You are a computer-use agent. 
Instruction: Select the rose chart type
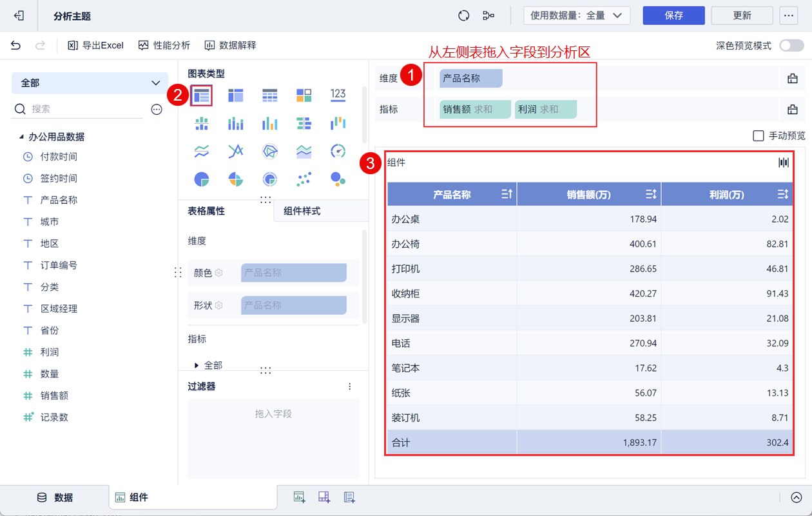(x=236, y=179)
